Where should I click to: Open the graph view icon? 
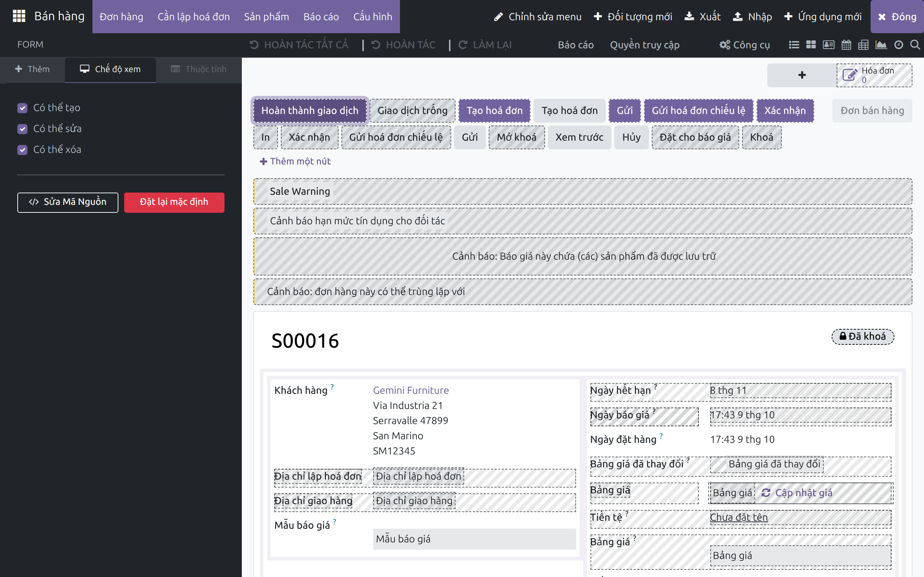point(881,45)
